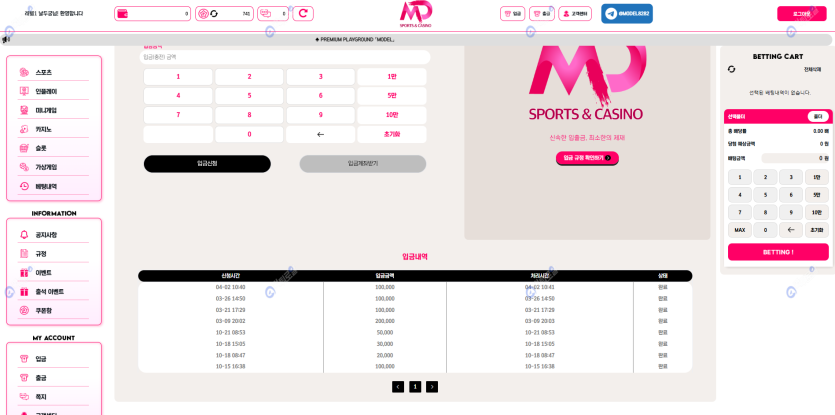Click the betting cart refresh icon

coord(731,69)
